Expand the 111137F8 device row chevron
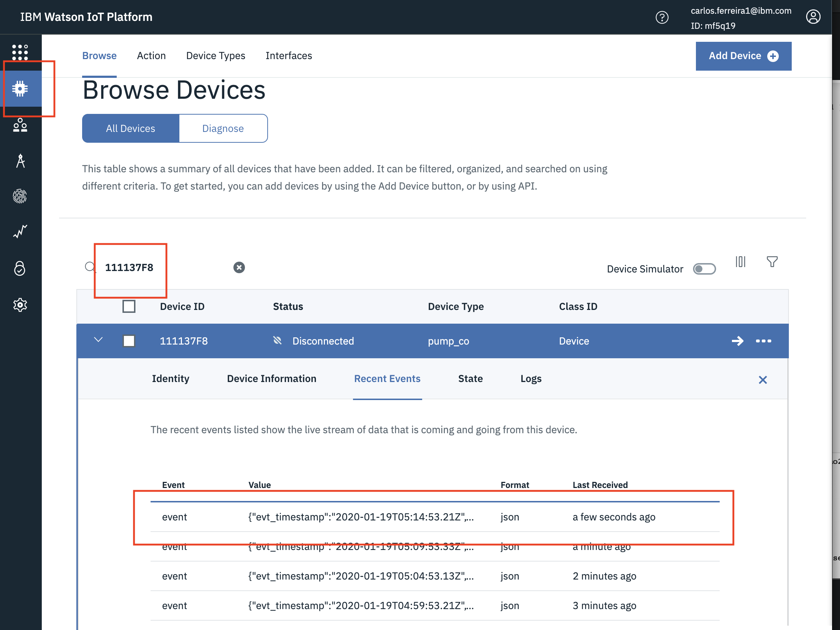Viewport: 840px width, 630px height. (x=97, y=340)
